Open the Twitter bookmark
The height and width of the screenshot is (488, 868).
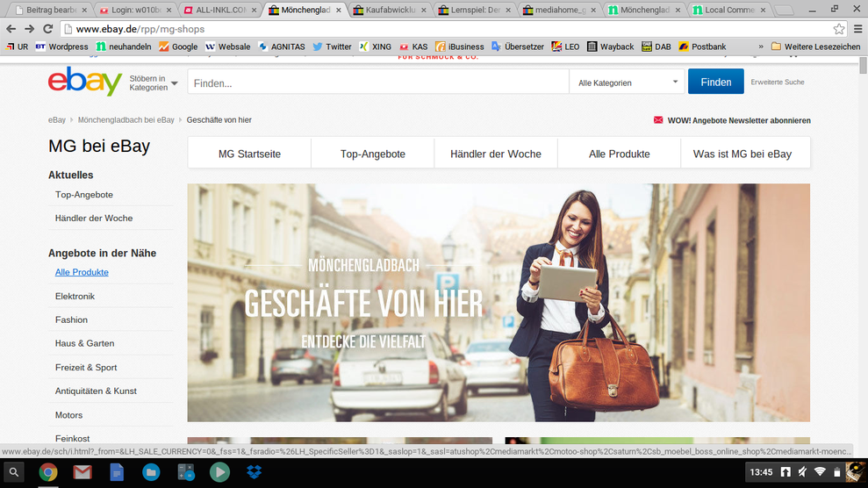point(332,47)
